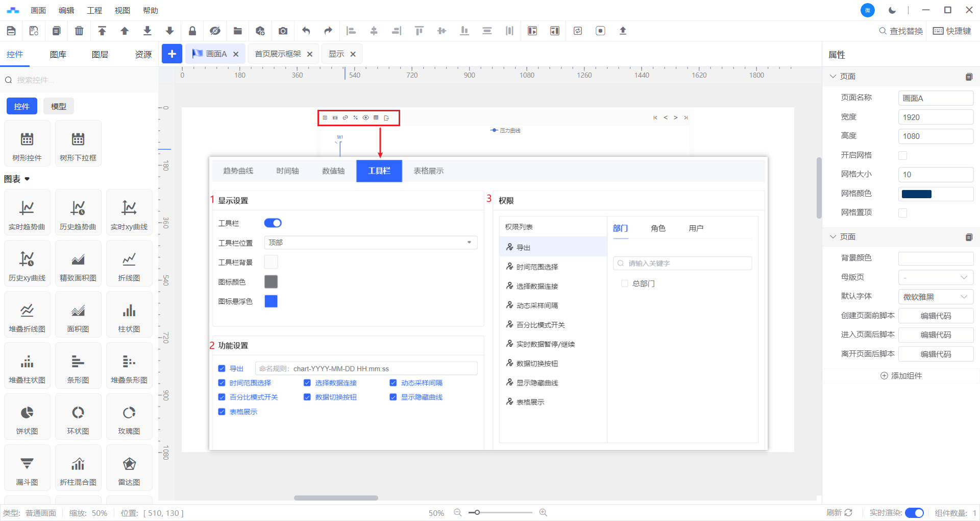Click the blue plus button to add a page
The height and width of the screenshot is (521, 980).
[172, 54]
